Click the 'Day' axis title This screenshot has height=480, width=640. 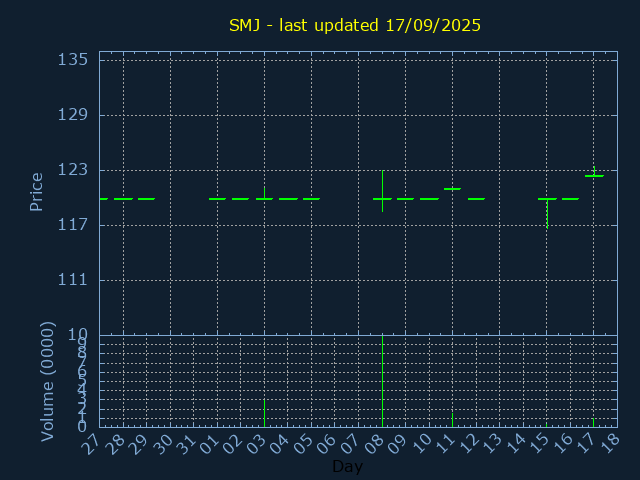(x=347, y=466)
